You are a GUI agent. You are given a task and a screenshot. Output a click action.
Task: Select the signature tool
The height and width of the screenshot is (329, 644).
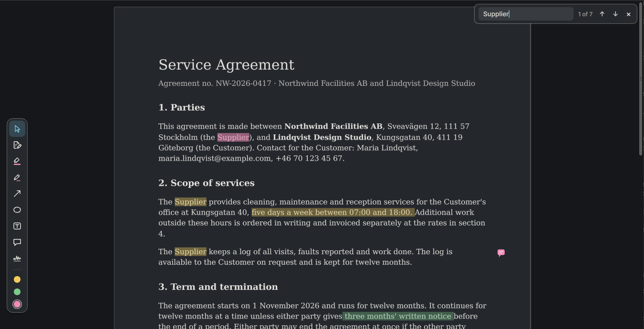[x=17, y=258]
